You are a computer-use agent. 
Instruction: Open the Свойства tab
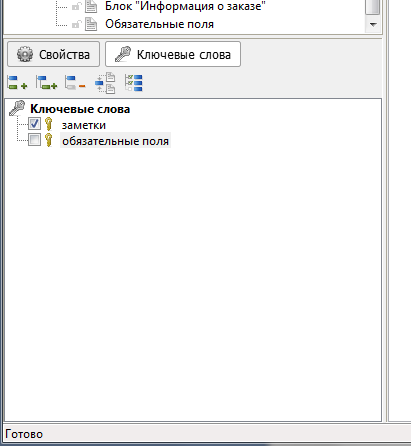point(53,54)
